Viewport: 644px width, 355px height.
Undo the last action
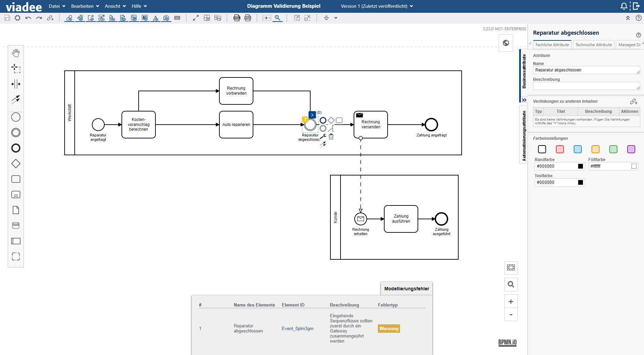tap(28, 18)
